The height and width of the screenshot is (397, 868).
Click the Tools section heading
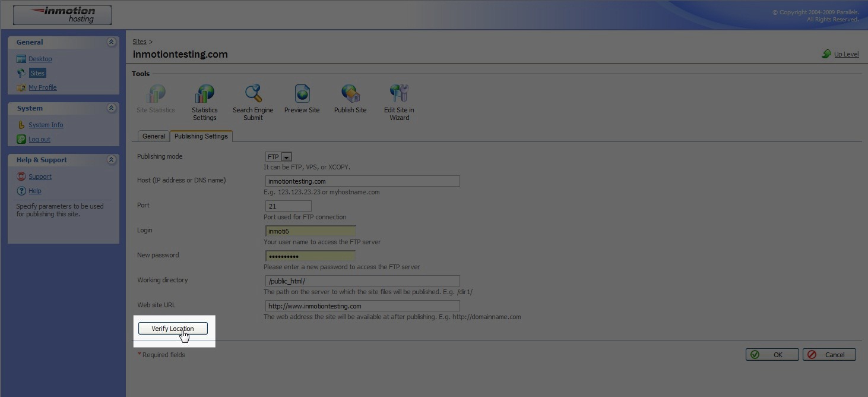(x=141, y=74)
